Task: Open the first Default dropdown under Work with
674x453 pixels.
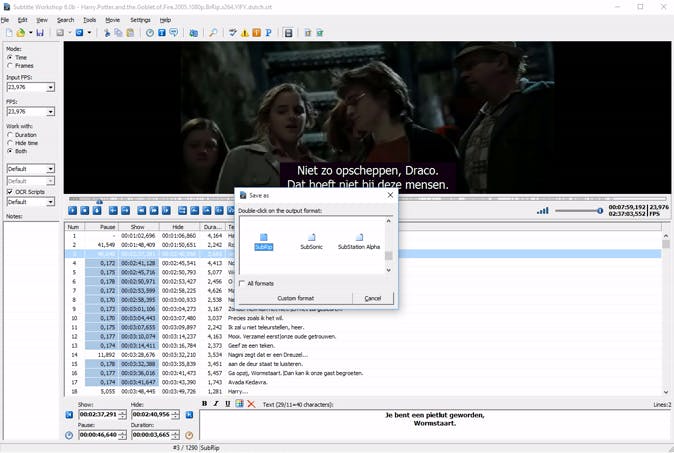Action: pyautogui.click(x=51, y=169)
